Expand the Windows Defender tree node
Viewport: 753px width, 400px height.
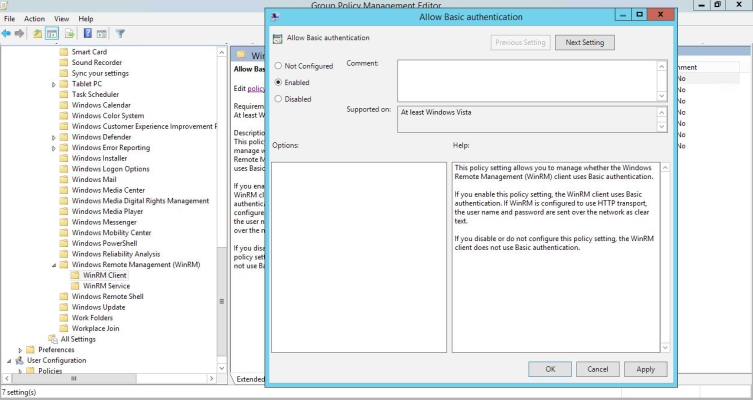[54, 137]
